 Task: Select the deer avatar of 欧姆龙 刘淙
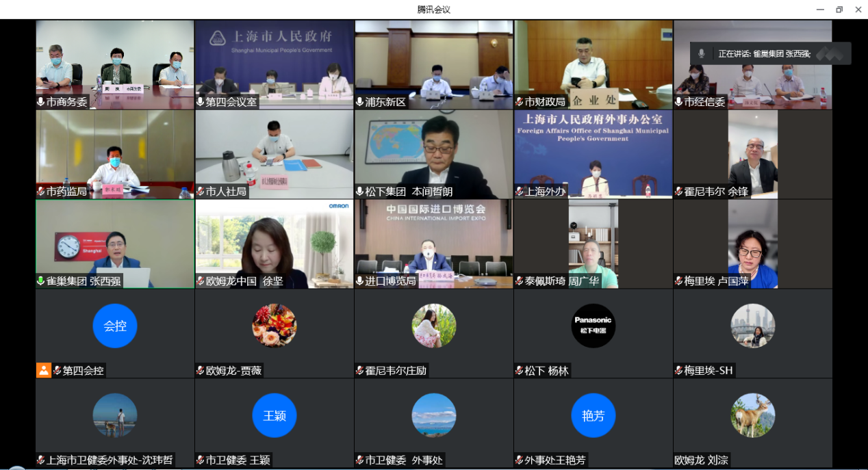[x=753, y=415]
